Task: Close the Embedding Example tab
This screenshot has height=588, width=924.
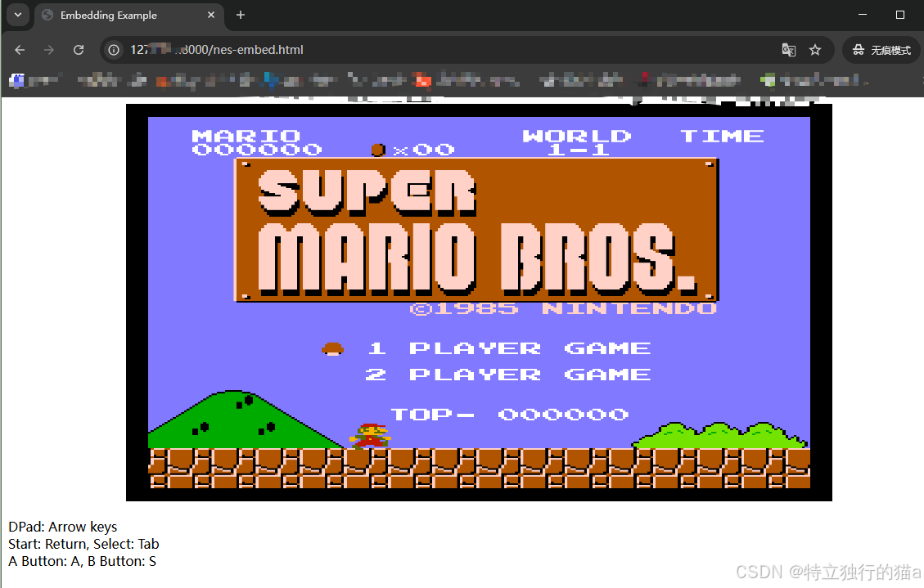Action: 211,15
